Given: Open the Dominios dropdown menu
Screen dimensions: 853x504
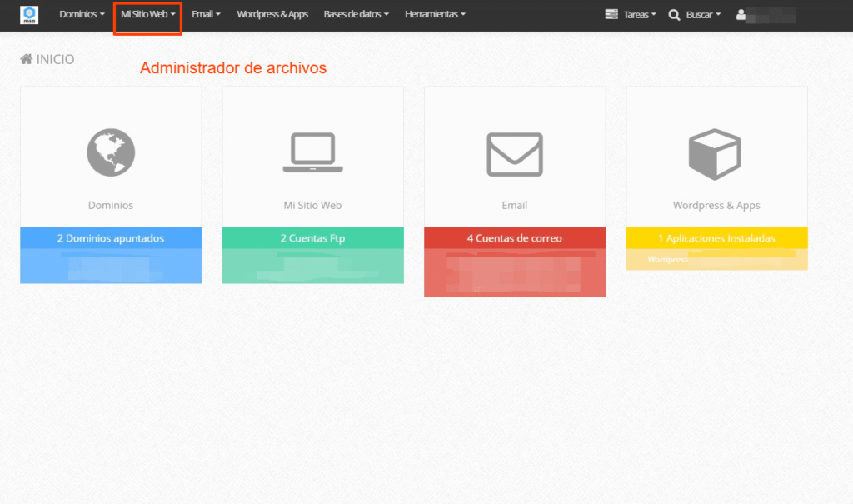Looking at the screenshot, I should coord(81,14).
